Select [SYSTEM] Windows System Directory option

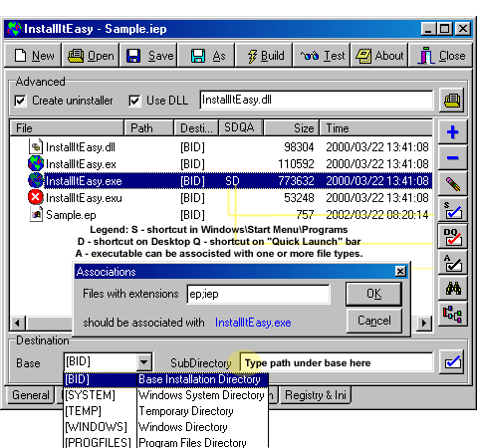click(166, 395)
